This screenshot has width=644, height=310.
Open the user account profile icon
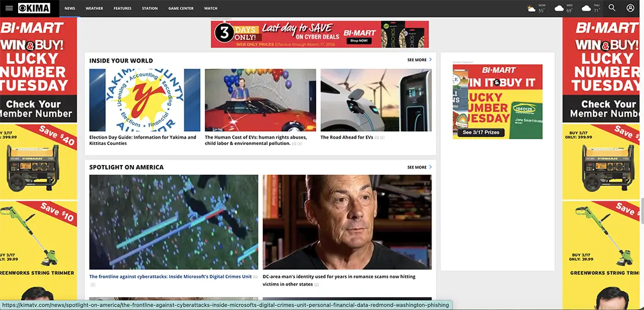coord(631,8)
